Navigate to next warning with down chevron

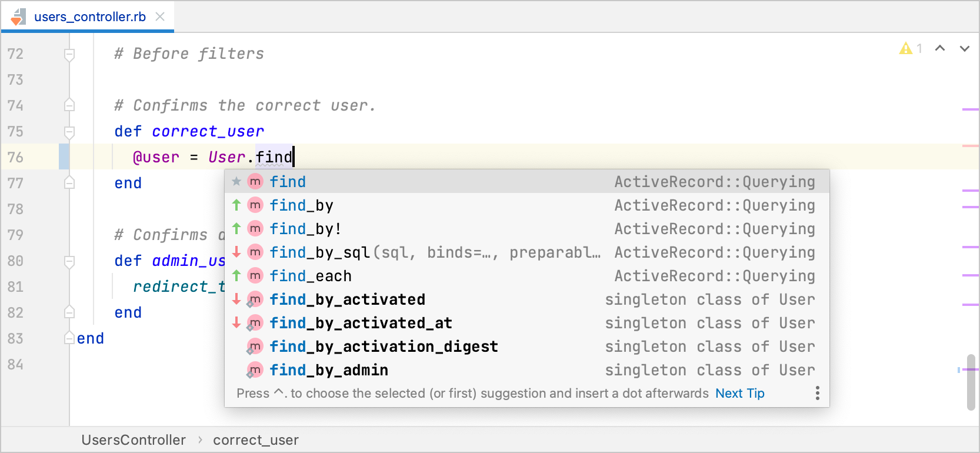coord(964,48)
